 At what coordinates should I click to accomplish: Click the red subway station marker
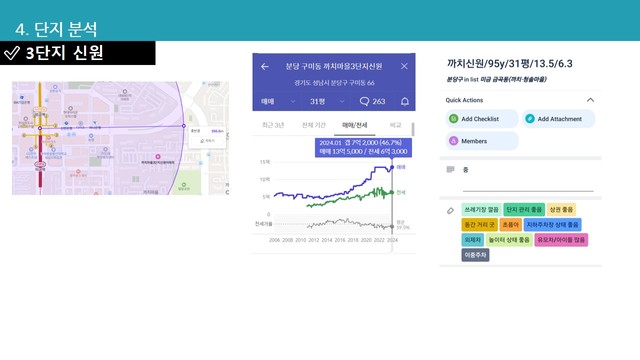click(40, 164)
